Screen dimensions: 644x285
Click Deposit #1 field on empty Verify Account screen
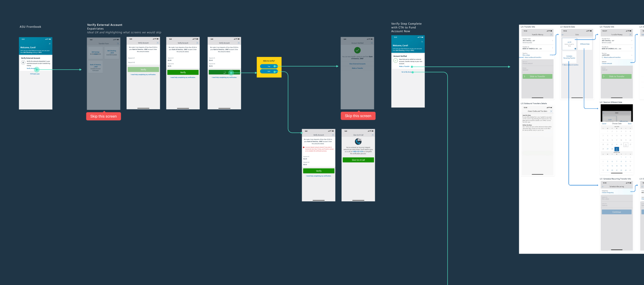[x=143, y=58]
